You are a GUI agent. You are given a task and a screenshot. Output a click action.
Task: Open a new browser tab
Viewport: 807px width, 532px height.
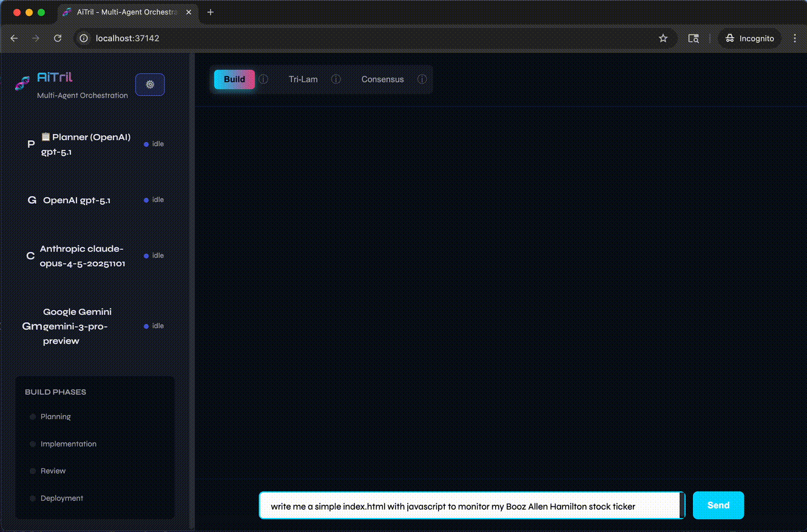coord(211,12)
